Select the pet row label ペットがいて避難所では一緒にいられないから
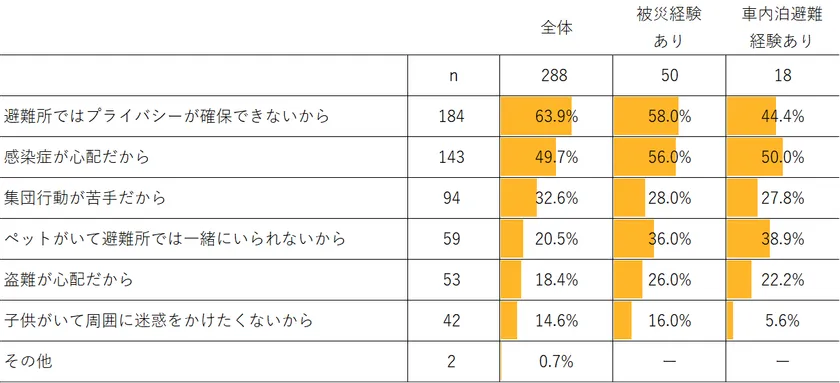Screen dimensions: 840x383 (175, 238)
